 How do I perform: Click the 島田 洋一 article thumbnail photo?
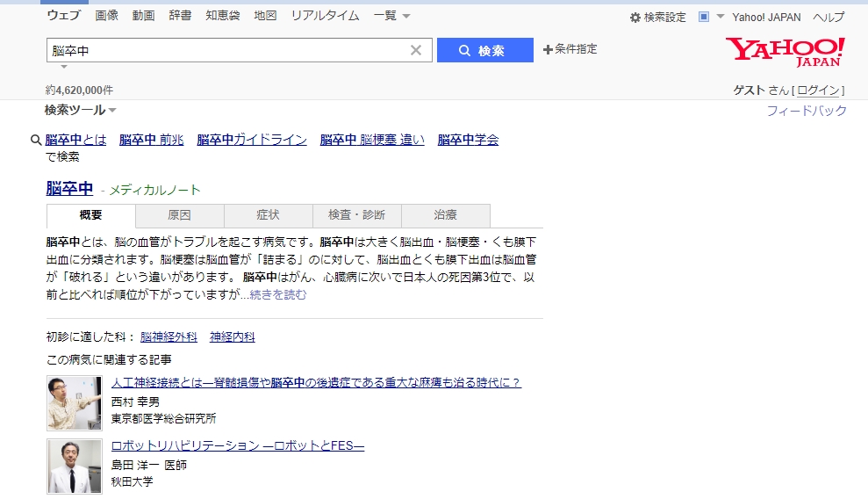click(x=75, y=466)
